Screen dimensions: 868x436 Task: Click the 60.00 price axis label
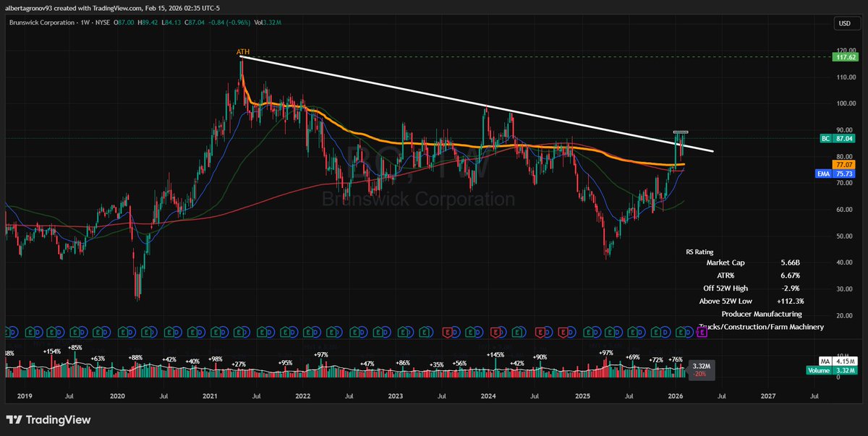[x=843, y=210]
